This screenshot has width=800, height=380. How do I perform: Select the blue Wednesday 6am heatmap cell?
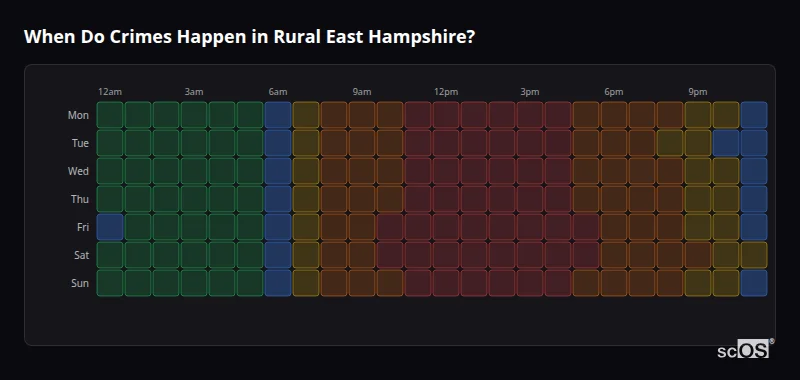click(x=278, y=171)
